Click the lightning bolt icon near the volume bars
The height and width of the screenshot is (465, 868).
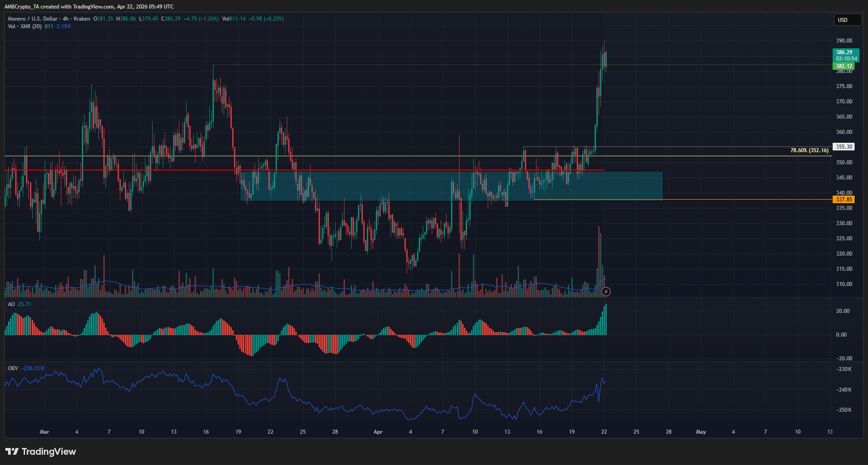606,292
